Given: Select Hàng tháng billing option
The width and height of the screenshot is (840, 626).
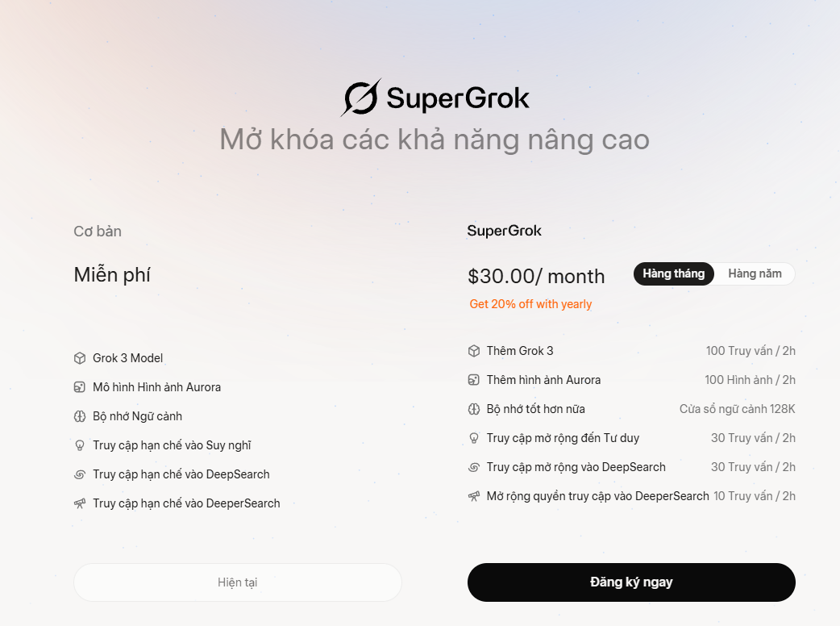Looking at the screenshot, I should click(674, 274).
